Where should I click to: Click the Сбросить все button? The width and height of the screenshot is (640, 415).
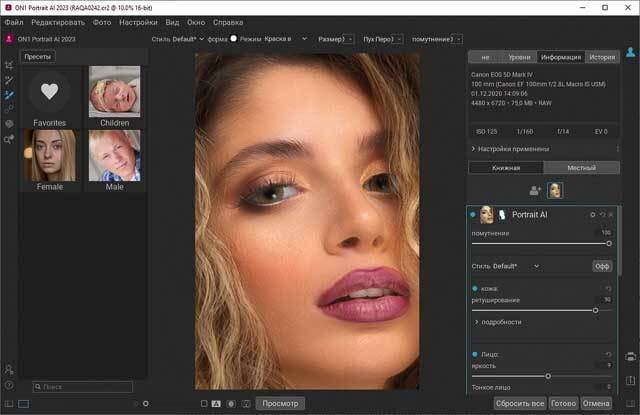pos(520,404)
